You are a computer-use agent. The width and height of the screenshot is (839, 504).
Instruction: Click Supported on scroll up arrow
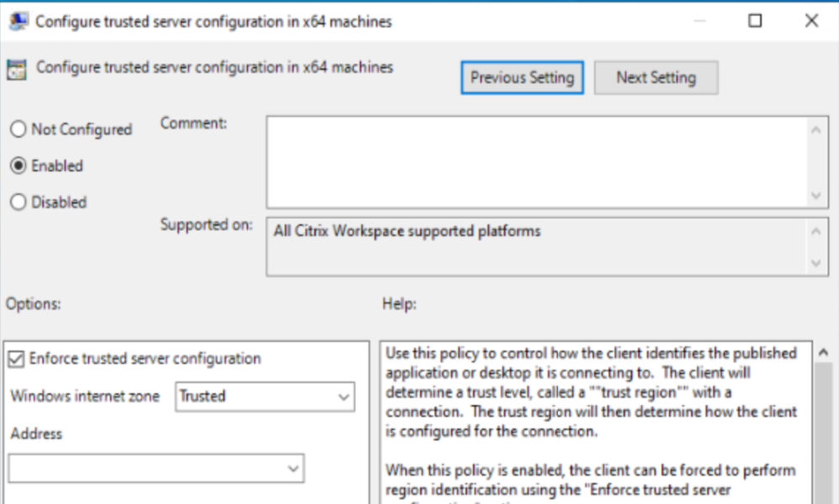[815, 231]
